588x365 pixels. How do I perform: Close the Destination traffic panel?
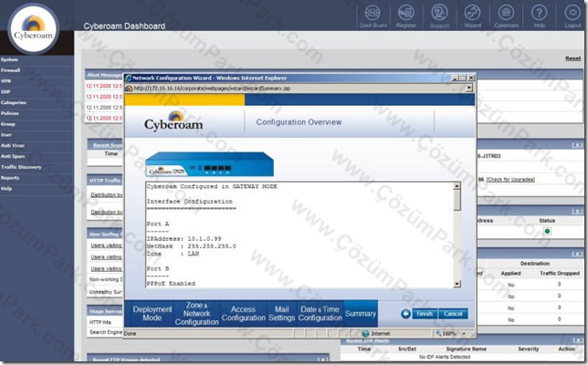(x=577, y=254)
